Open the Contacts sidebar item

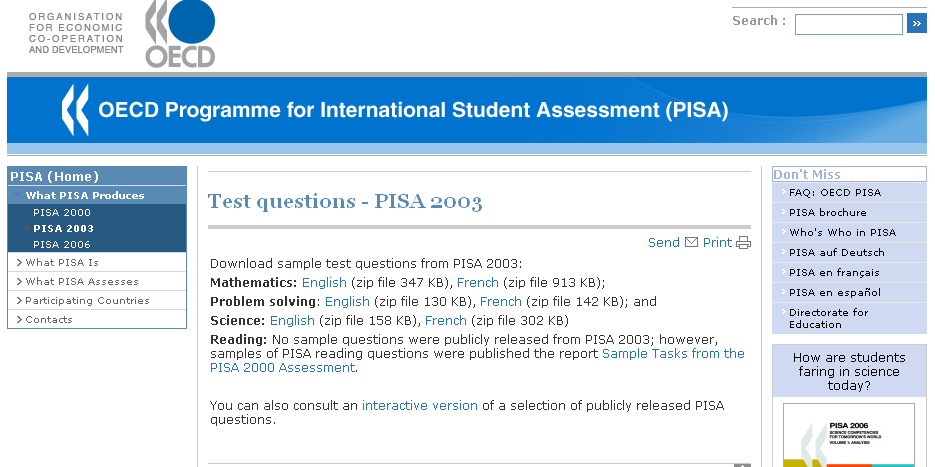pyautogui.click(x=49, y=320)
